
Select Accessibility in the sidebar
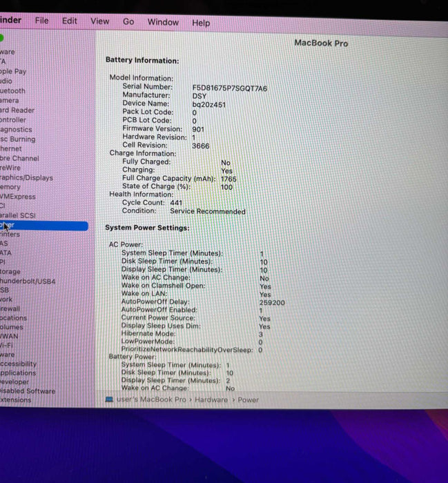(18, 364)
